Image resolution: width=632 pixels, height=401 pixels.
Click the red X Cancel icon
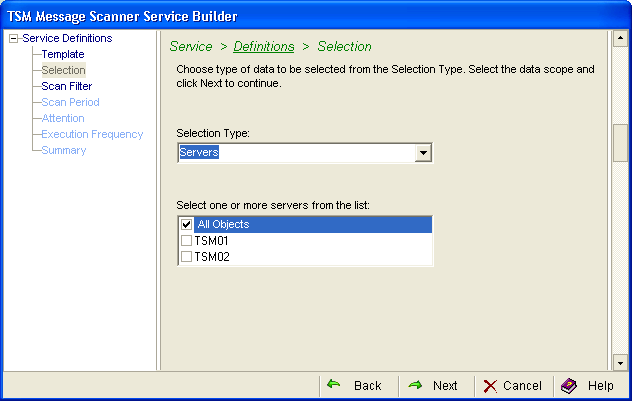point(490,386)
